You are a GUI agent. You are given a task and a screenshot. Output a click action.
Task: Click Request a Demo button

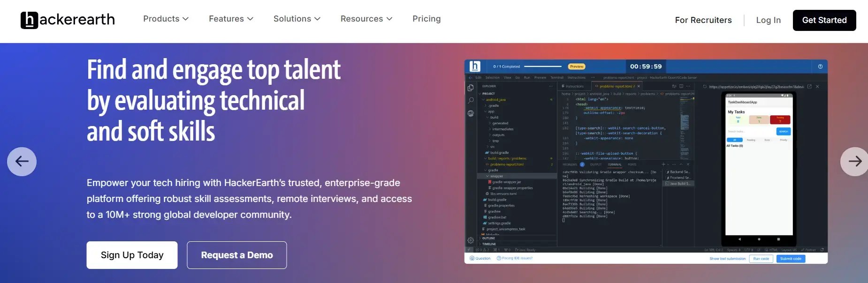[x=237, y=255]
